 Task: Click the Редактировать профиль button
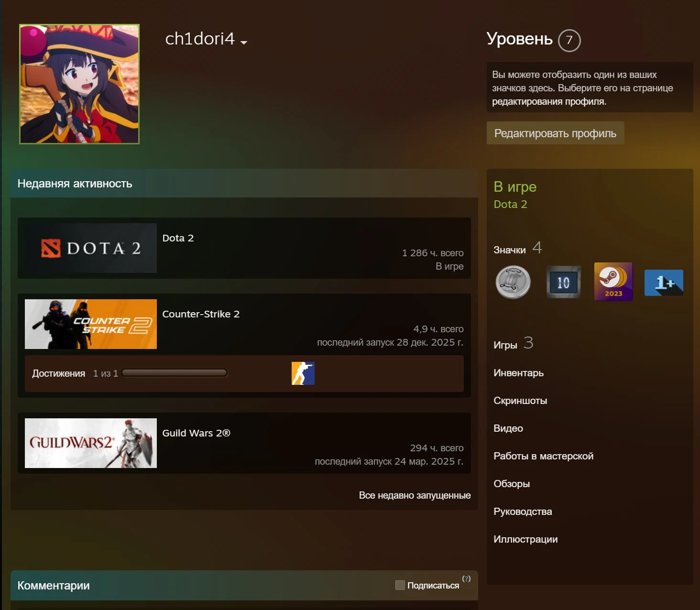coord(555,133)
